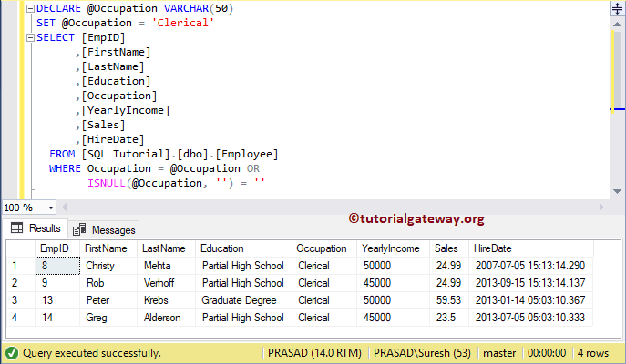The width and height of the screenshot is (626, 364).
Task: Click the split editor icon above scrollbar
Action: [617, 8]
